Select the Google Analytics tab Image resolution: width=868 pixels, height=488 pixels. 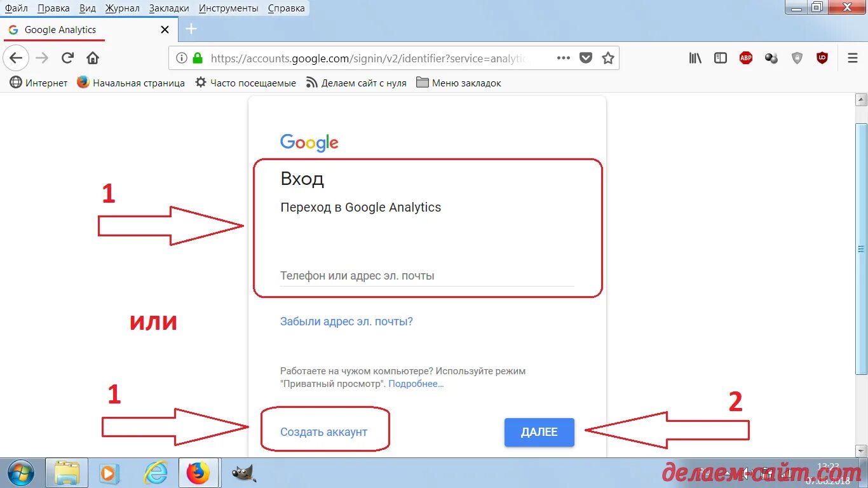click(x=89, y=30)
